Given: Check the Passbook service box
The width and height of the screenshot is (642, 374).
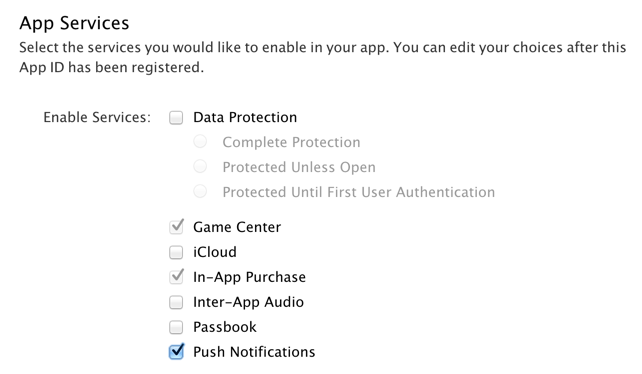Looking at the screenshot, I should click(x=176, y=327).
